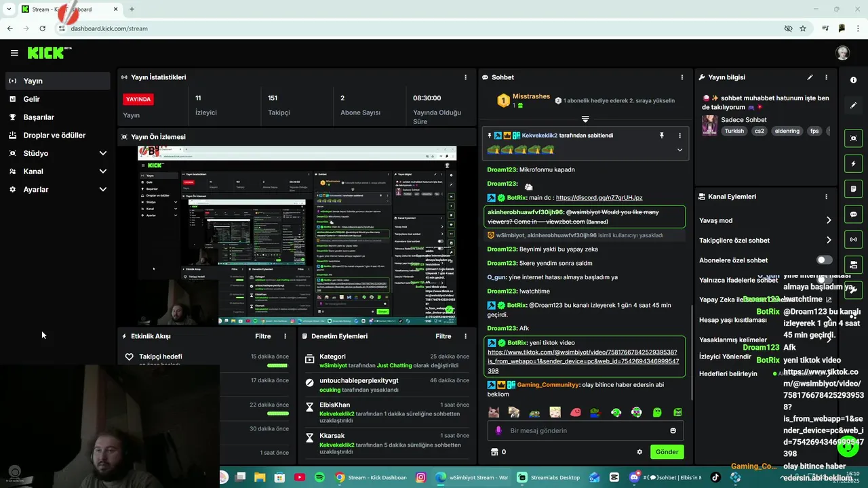Viewport: 868px width, 488px height.
Task: Open Denetim Eylemleri three-dot options
Action: tap(465, 336)
